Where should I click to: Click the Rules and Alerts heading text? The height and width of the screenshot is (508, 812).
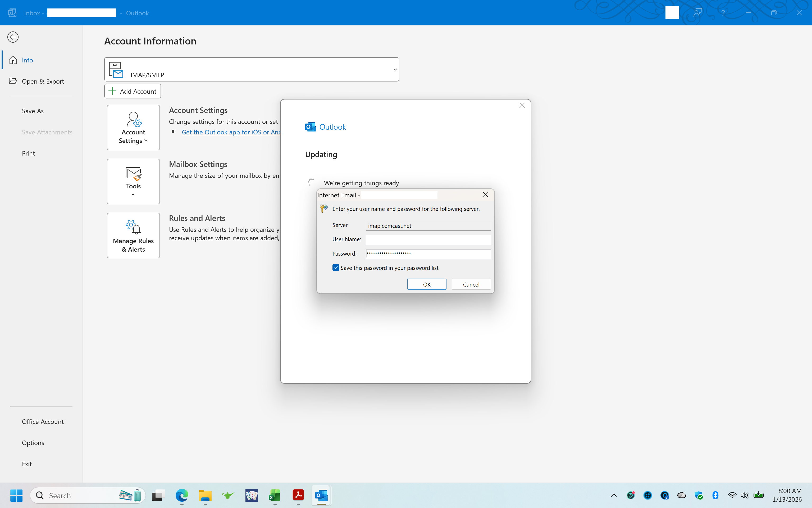pyautogui.click(x=197, y=218)
